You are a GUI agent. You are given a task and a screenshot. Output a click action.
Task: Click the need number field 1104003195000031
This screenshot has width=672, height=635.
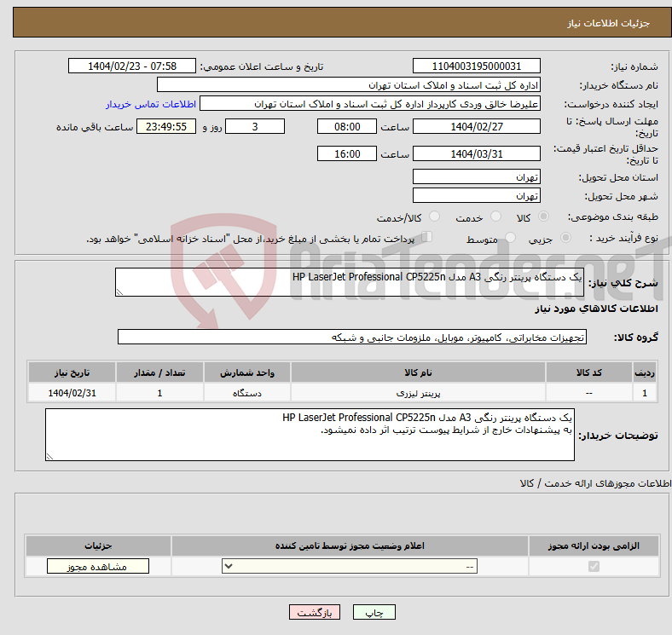(476, 66)
